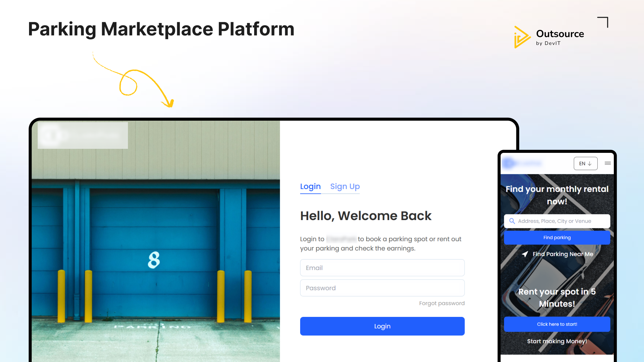This screenshot has width=644, height=362.
Task: Switch to the Sign Up tab
Action: pyautogui.click(x=345, y=186)
